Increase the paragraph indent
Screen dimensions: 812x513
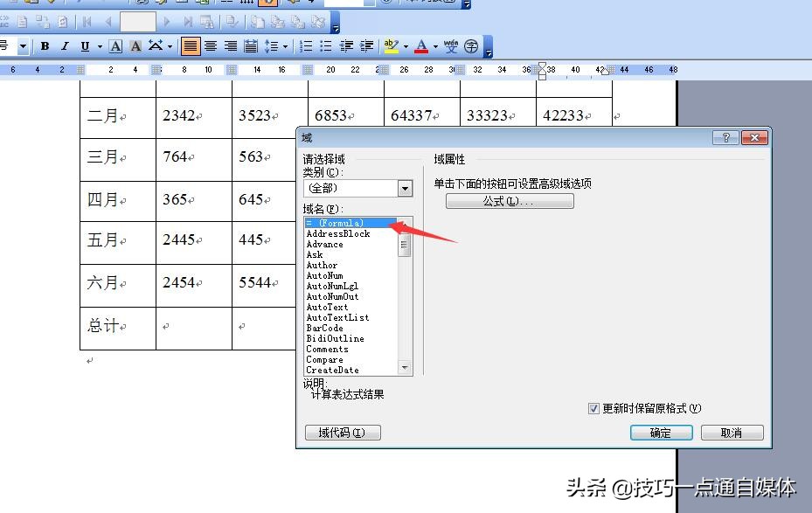coord(366,46)
